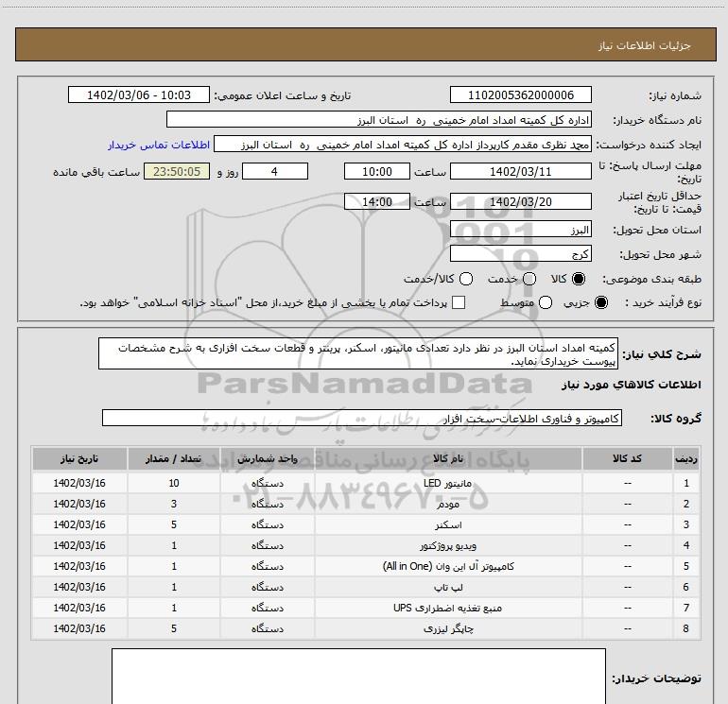Select the لپ تاپ row name

tap(448, 587)
